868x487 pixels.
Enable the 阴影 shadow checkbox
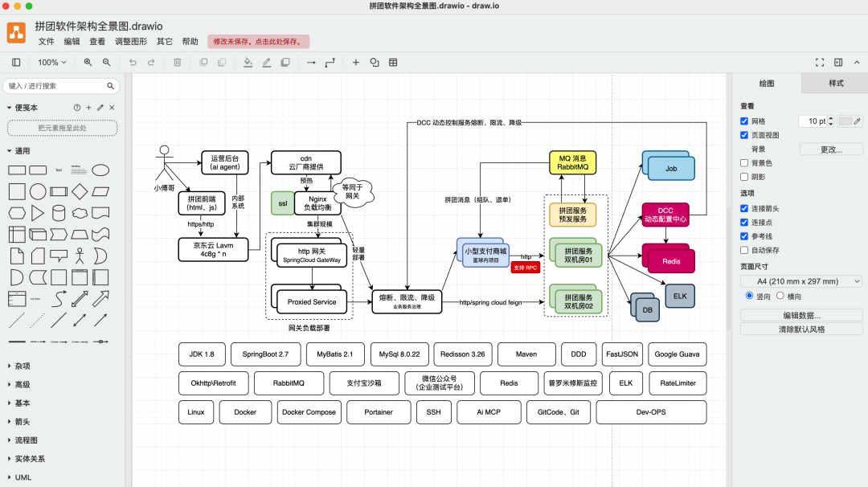743,178
